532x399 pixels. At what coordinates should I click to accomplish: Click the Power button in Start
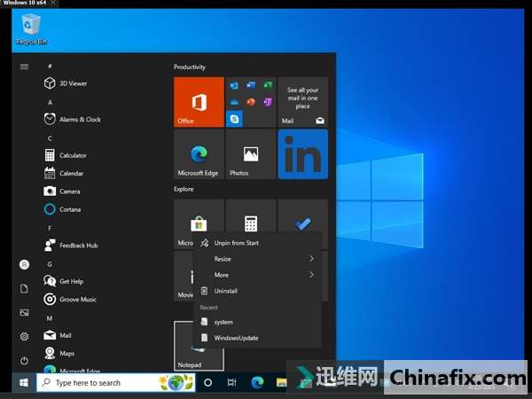point(24,361)
